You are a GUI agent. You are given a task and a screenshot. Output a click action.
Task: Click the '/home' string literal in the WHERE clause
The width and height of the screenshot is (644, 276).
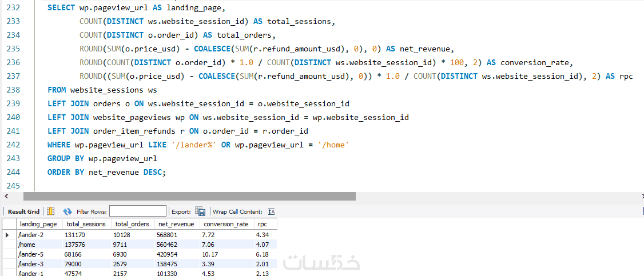[x=333, y=145]
